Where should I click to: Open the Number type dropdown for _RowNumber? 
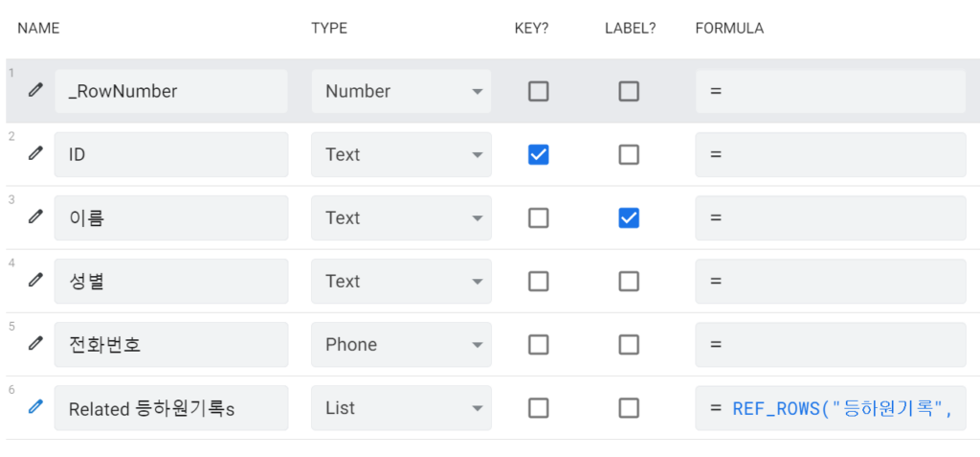coord(401,91)
